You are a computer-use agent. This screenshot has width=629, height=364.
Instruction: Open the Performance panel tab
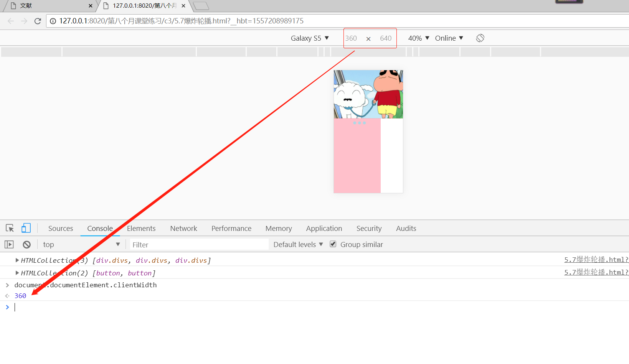pos(231,228)
